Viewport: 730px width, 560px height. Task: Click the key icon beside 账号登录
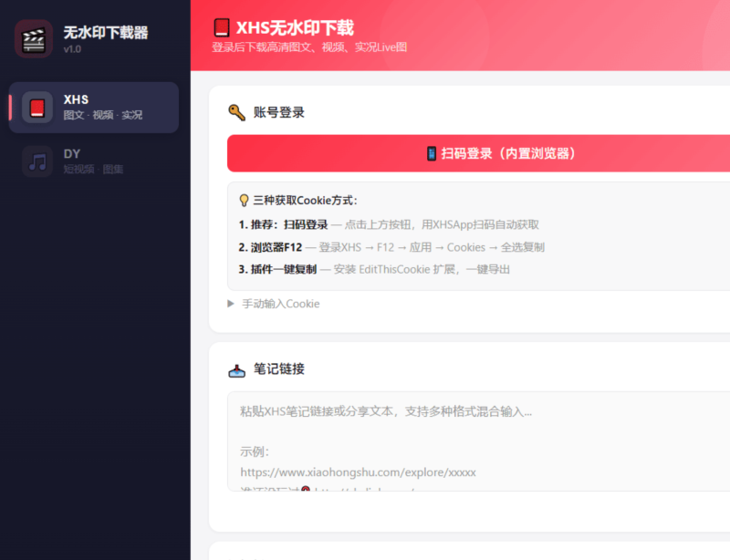click(x=236, y=112)
